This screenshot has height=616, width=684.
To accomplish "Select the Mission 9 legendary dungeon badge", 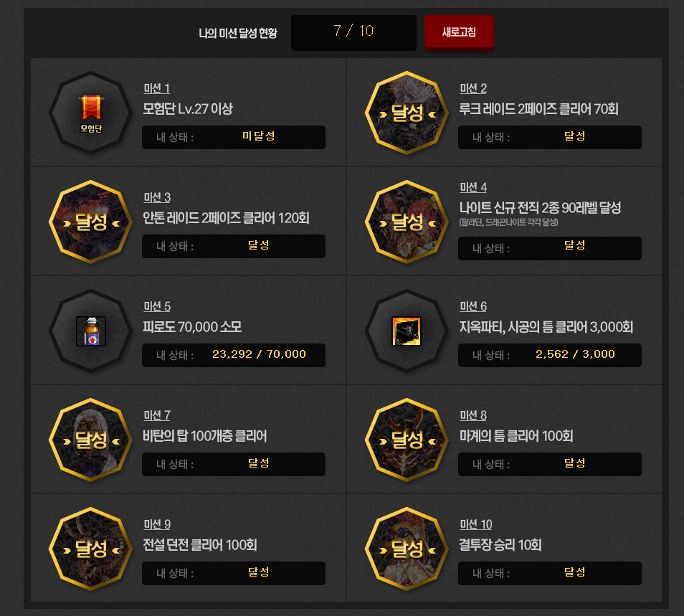I will pos(91,549).
